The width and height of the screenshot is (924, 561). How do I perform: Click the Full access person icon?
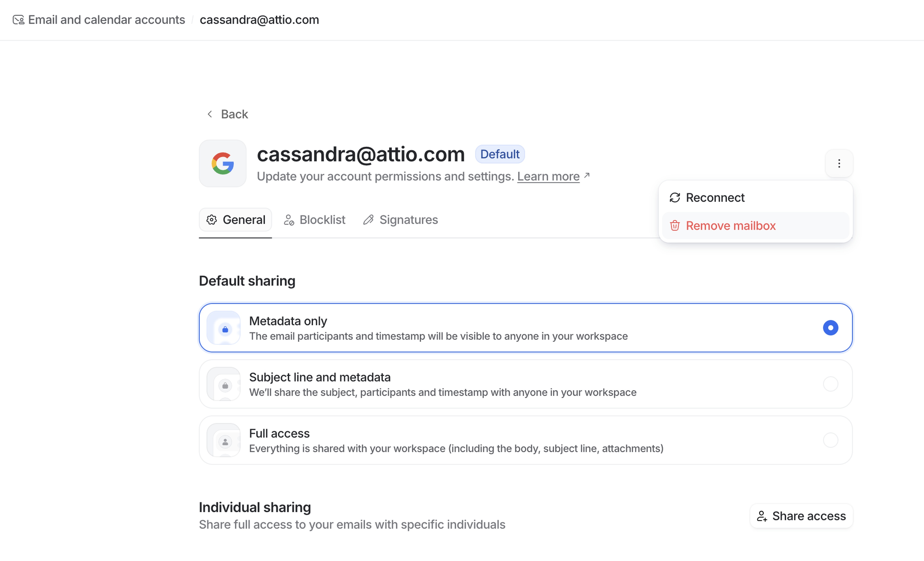pyautogui.click(x=225, y=442)
